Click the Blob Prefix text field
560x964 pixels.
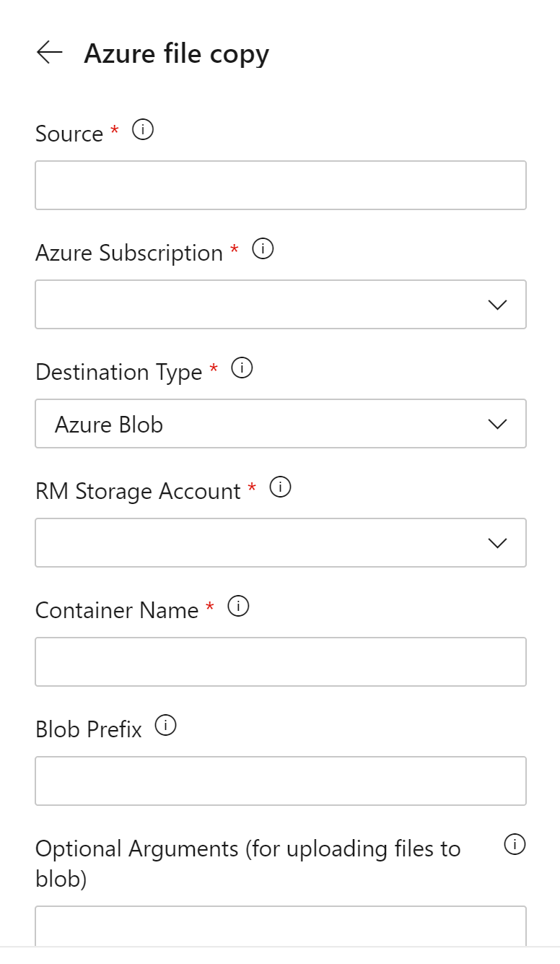coord(281,781)
